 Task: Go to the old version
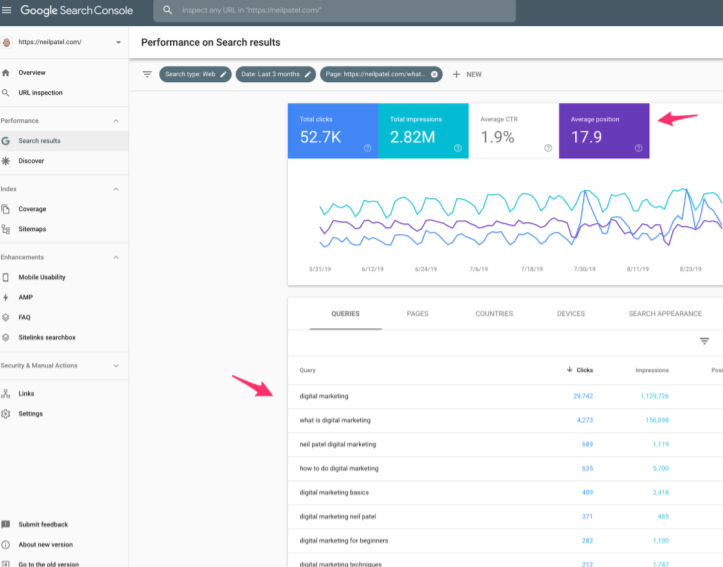tap(48, 564)
